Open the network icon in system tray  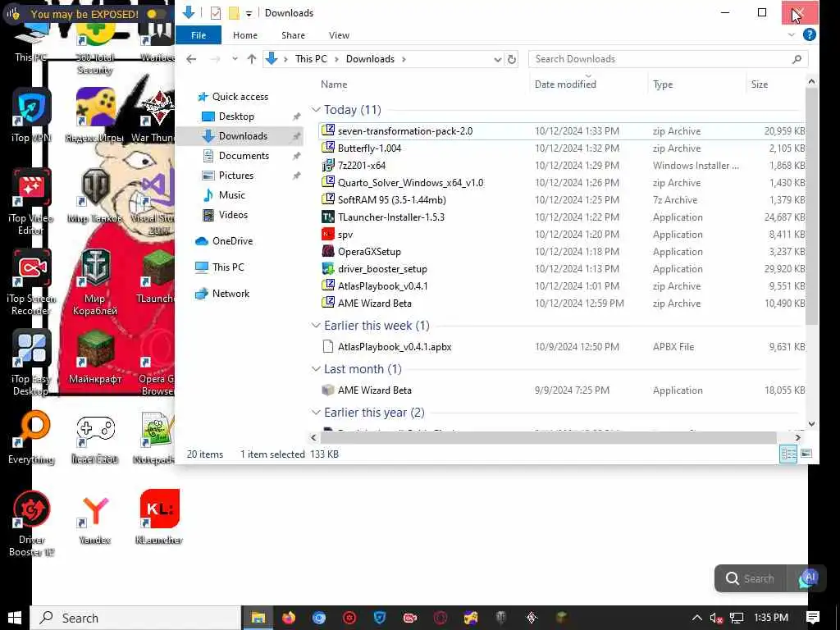[x=737, y=618]
